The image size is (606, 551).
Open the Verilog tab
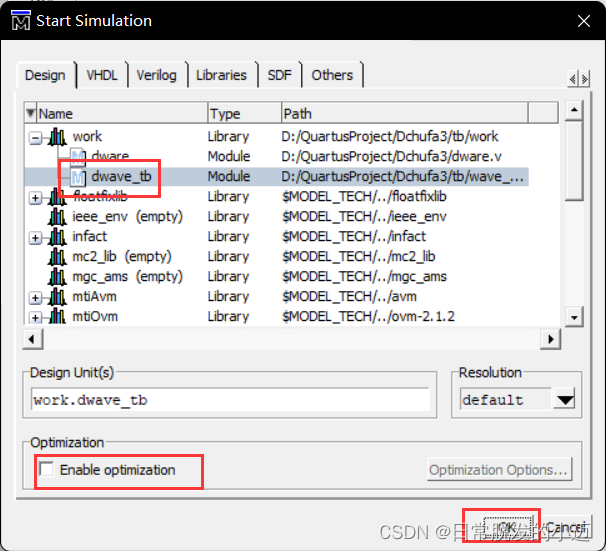click(x=157, y=75)
